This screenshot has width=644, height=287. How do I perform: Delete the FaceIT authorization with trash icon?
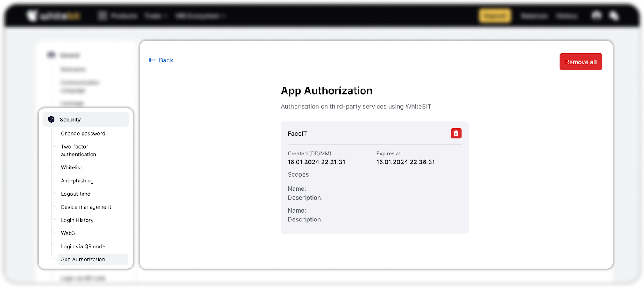pos(456,134)
